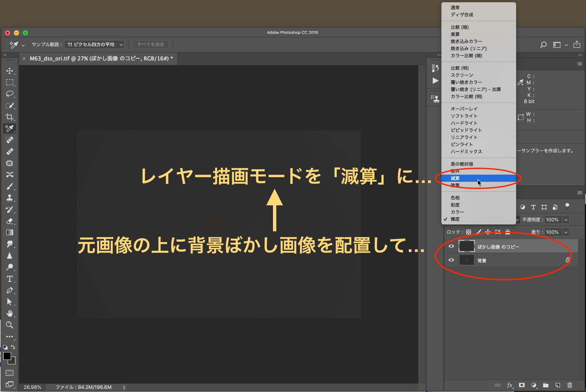Select the Crop tool
Screen dimensions: 586x392
tap(10, 117)
